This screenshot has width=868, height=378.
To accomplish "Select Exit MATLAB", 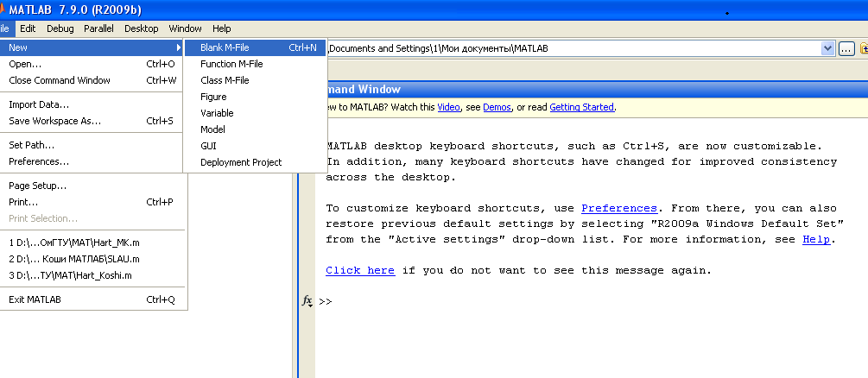I will [92, 299].
